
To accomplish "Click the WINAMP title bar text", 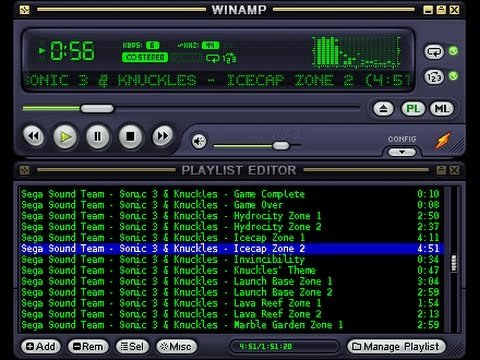I will pyautogui.click(x=239, y=10).
